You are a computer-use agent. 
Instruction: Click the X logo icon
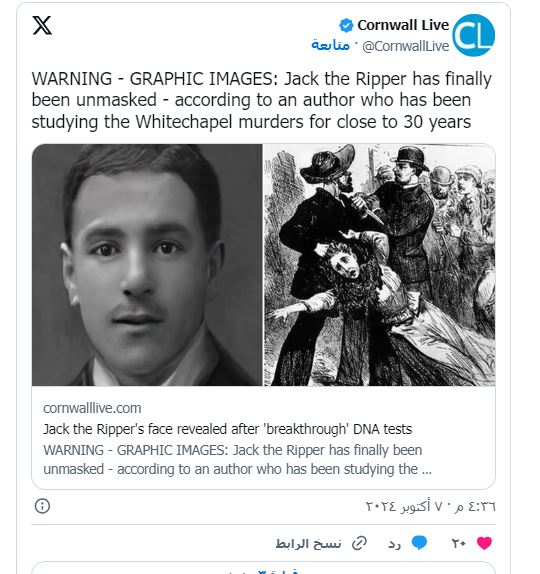42,25
